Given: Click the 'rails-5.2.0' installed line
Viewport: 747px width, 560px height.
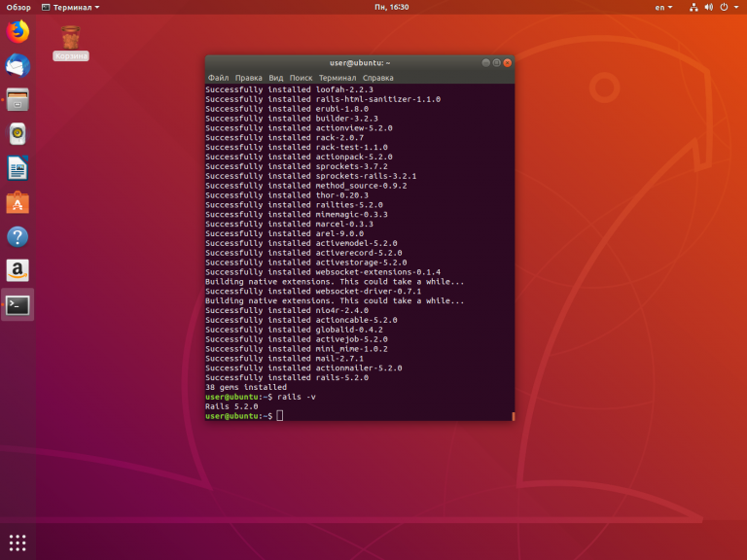Looking at the screenshot, I should click(287, 377).
